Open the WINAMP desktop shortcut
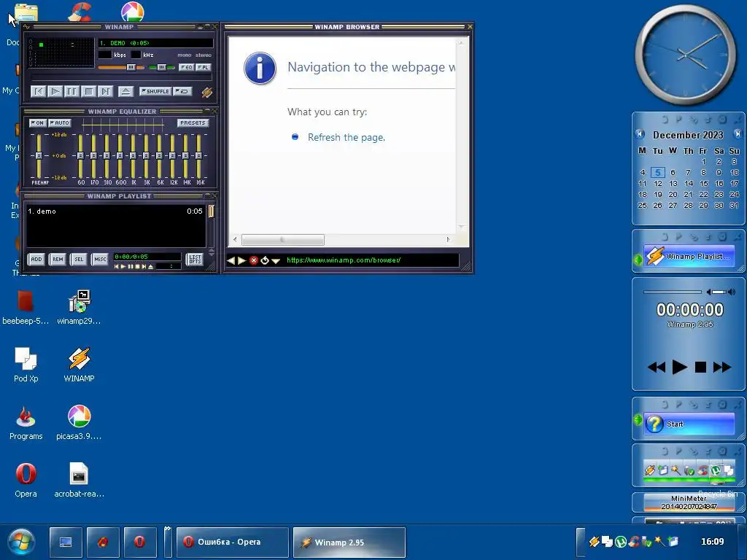Viewport: 747px width, 560px height. (79, 365)
